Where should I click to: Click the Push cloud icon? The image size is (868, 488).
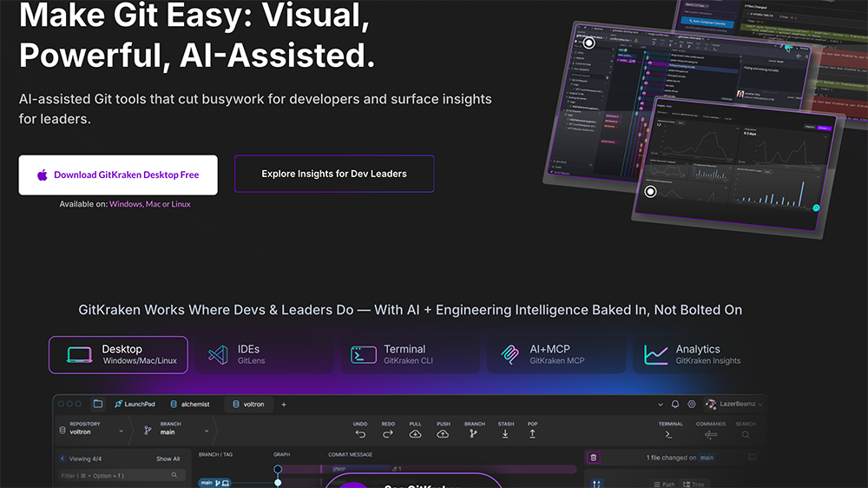pos(443,434)
